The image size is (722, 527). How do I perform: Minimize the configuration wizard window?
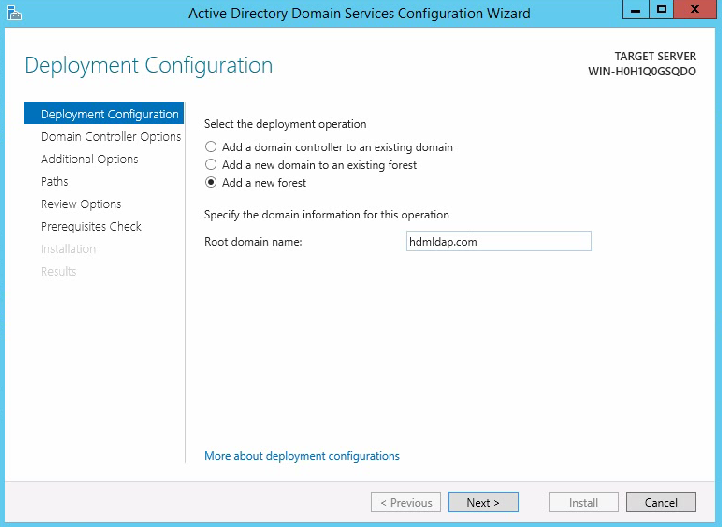[635, 10]
